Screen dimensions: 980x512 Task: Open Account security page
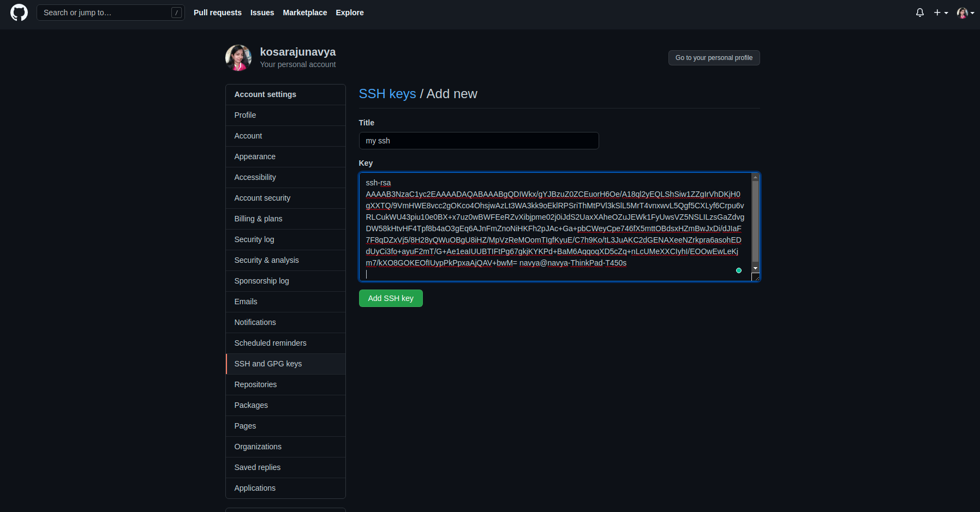[285, 198]
